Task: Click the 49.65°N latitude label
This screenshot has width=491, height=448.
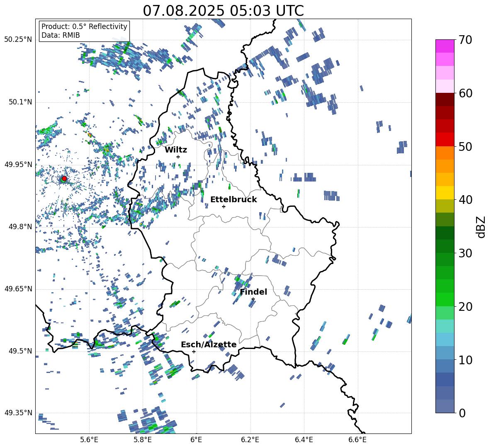Action: pos(18,289)
